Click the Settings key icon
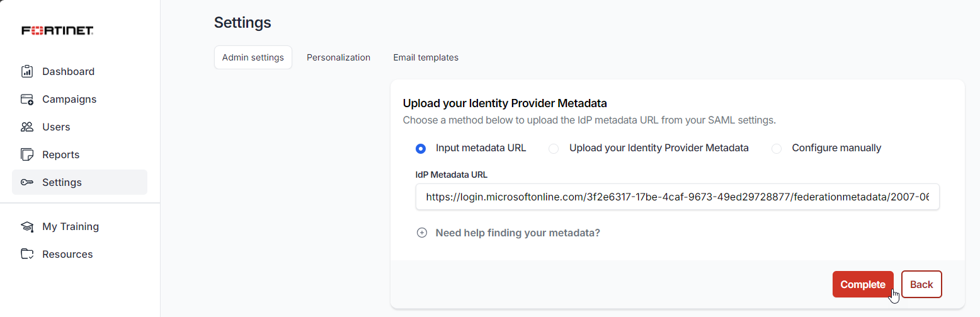The image size is (980, 317). (x=27, y=182)
